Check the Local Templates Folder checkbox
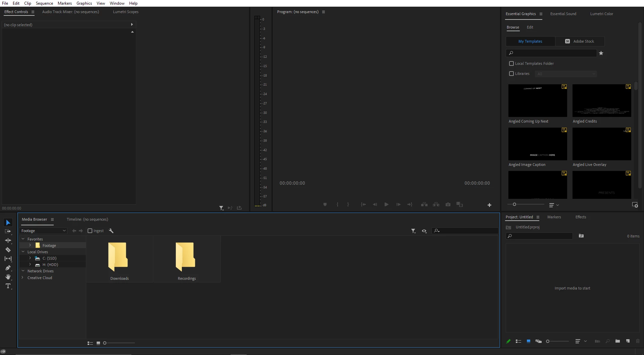644x355 pixels. click(511, 63)
